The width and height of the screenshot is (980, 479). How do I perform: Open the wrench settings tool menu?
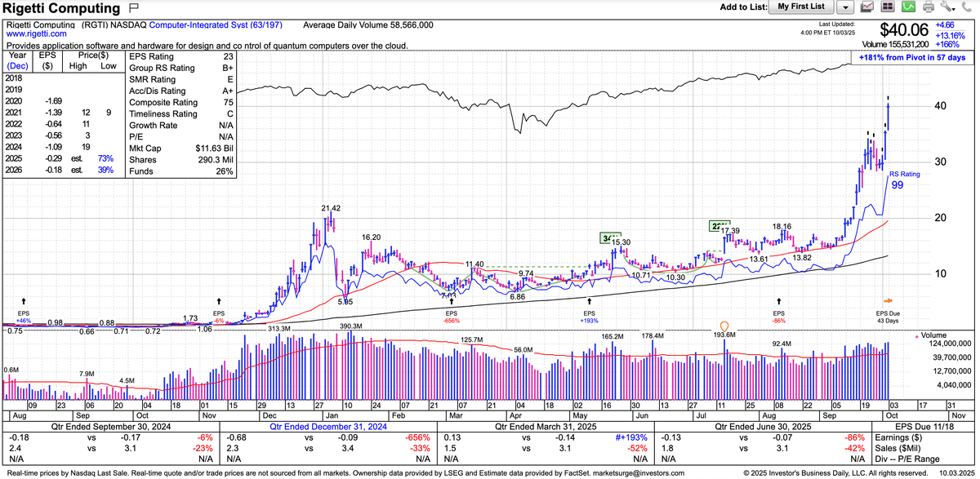click(x=947, y=7)
